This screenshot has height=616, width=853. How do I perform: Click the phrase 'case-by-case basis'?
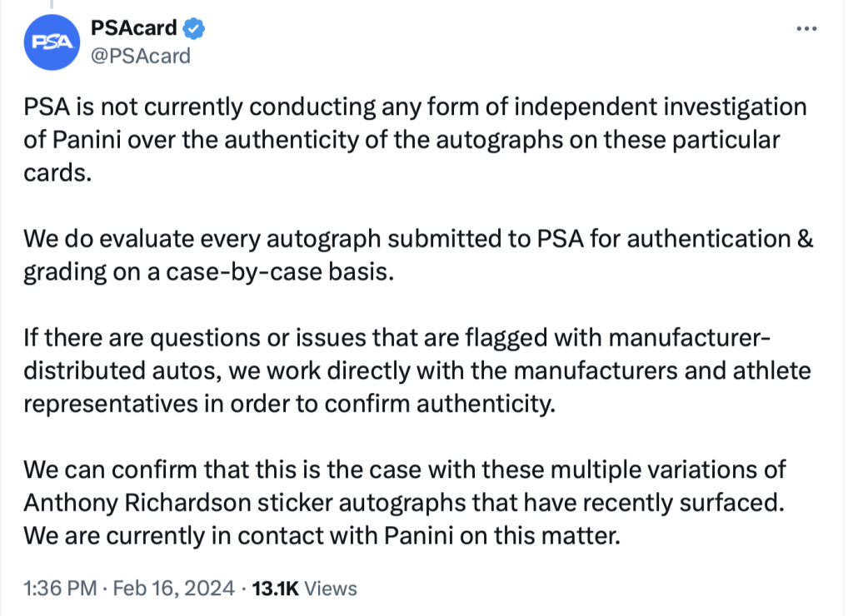pyautogui.click(x=280, y=271)
